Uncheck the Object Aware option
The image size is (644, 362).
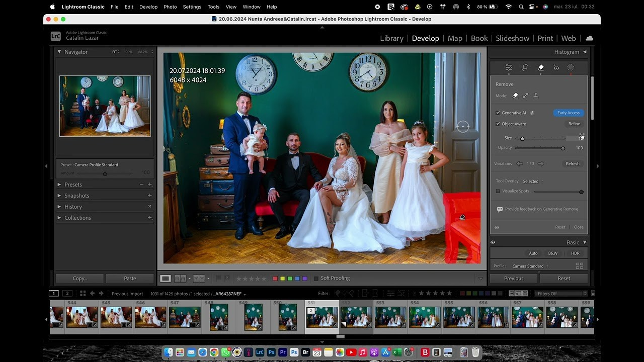point(498,124)
